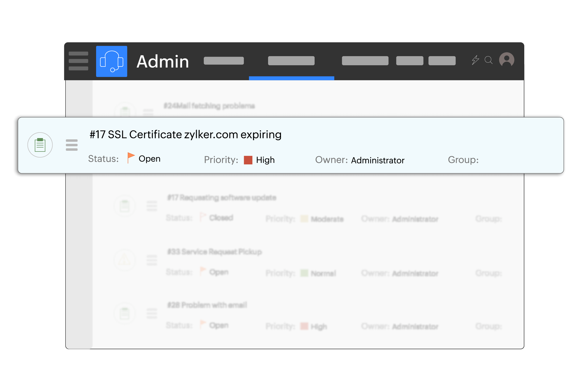Select the first navigation tab after Admin
Image resolution: width=588 pixels, height=390 pixels.
pyautogui.click(x=224, y=61)
